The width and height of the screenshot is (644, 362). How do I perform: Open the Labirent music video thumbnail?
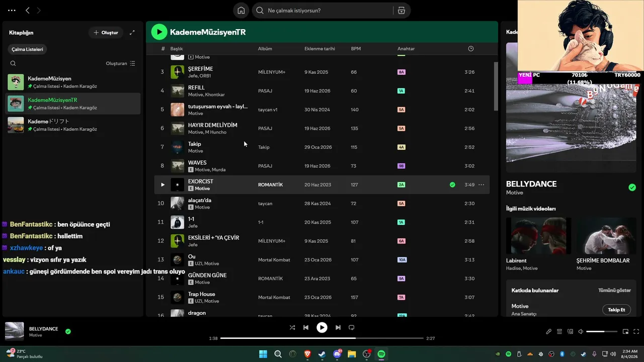(x=538, y=236)
